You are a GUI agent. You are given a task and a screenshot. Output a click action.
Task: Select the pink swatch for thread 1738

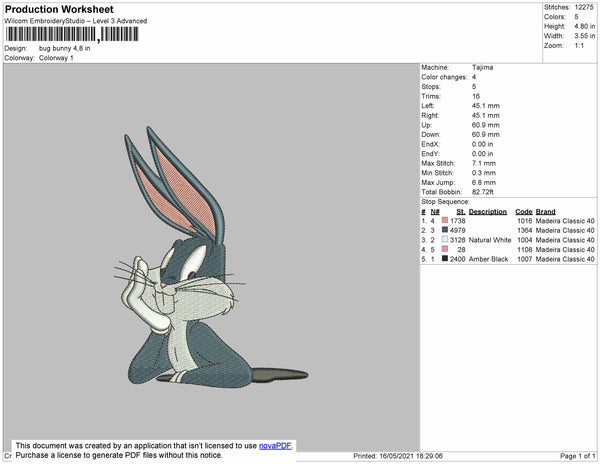(x=445, y=220)
